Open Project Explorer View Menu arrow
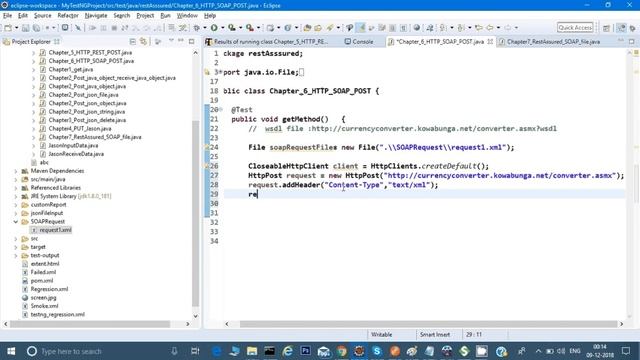The height and width of the screenshot is (360, 640). (171, 41)
